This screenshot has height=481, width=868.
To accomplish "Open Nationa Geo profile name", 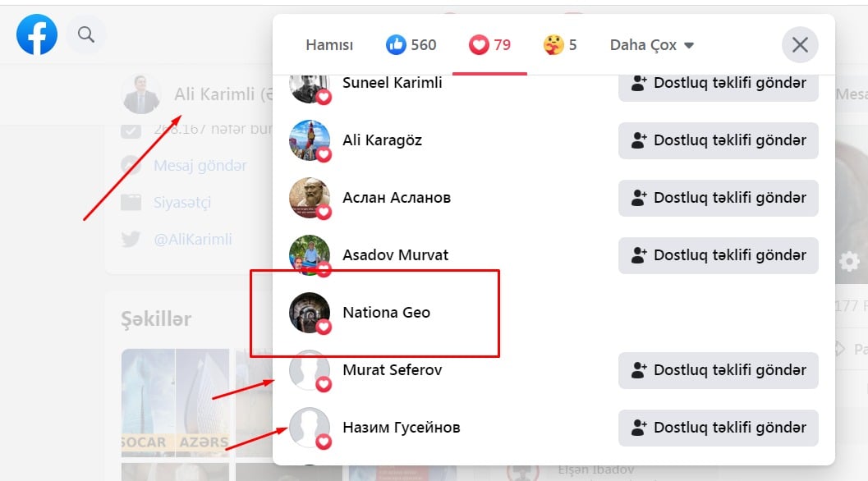I will pyautogui.click(x=386, y=313).
